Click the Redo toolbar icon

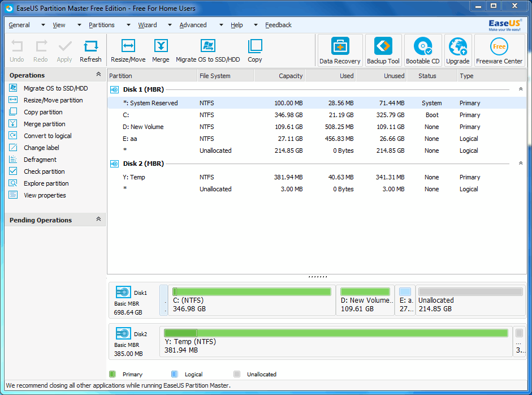40,51
